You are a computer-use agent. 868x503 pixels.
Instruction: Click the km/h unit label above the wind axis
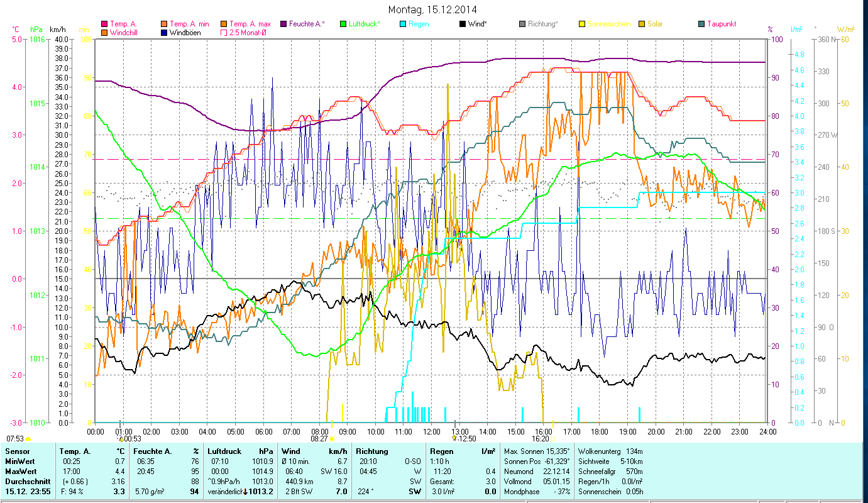[x=58, y=30]
